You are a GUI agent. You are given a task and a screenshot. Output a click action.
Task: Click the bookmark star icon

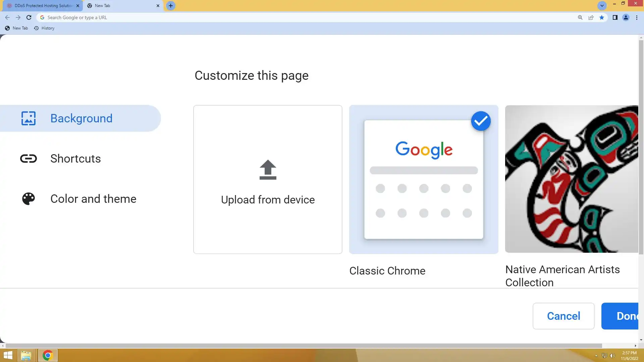(x=602, y=17)
